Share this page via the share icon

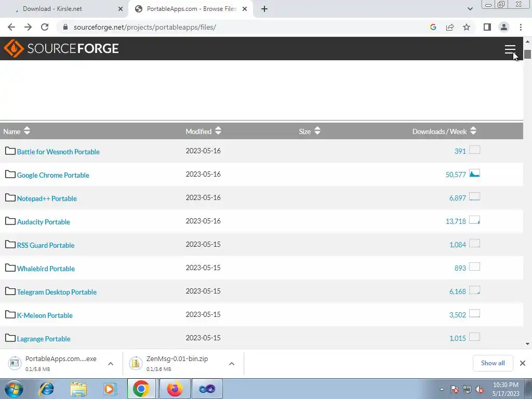(x=450, y=27)
